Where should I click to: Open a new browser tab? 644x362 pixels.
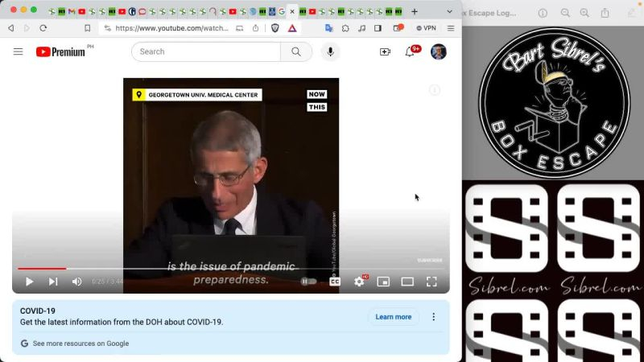tap(415, 11)
